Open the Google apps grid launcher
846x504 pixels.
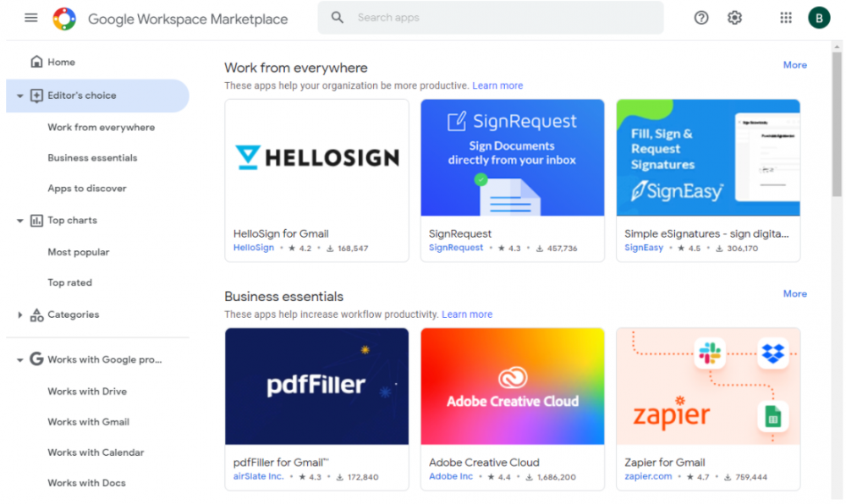786,18
